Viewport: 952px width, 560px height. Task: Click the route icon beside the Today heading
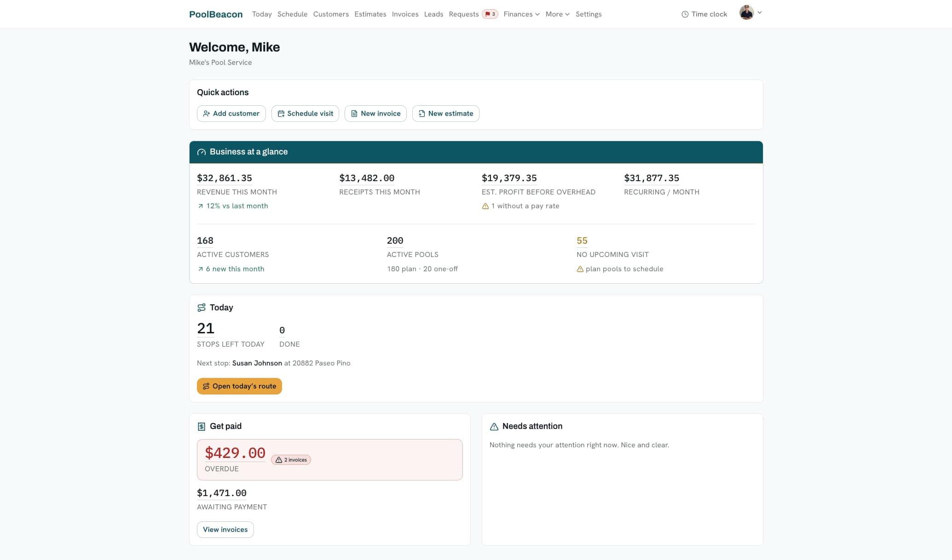(202, 308)
